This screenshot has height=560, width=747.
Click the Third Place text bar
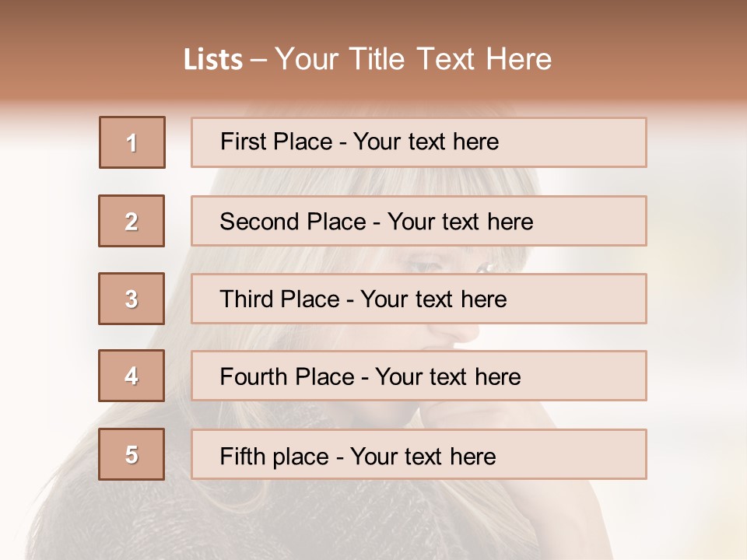(x=419, y=299)
